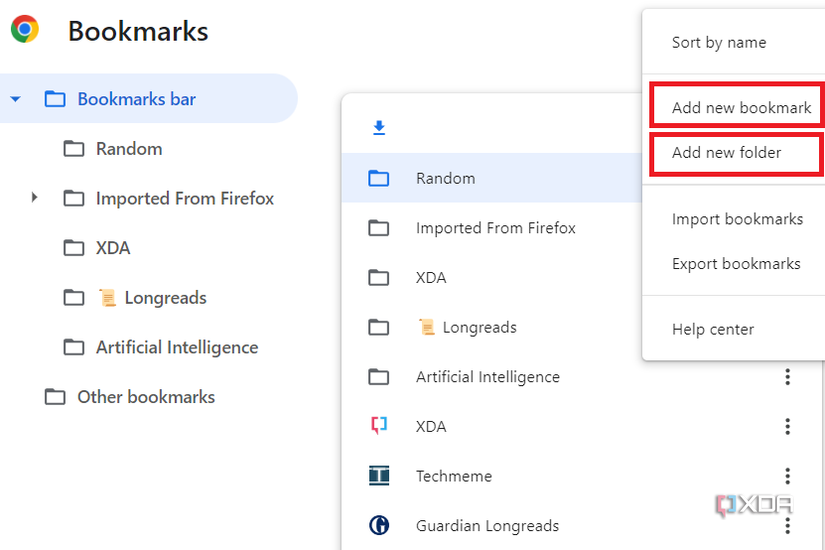This screenshot has height=550, width=825.
Task: Open Imported From Firefox in the sidebar
Action: point(185,198)
